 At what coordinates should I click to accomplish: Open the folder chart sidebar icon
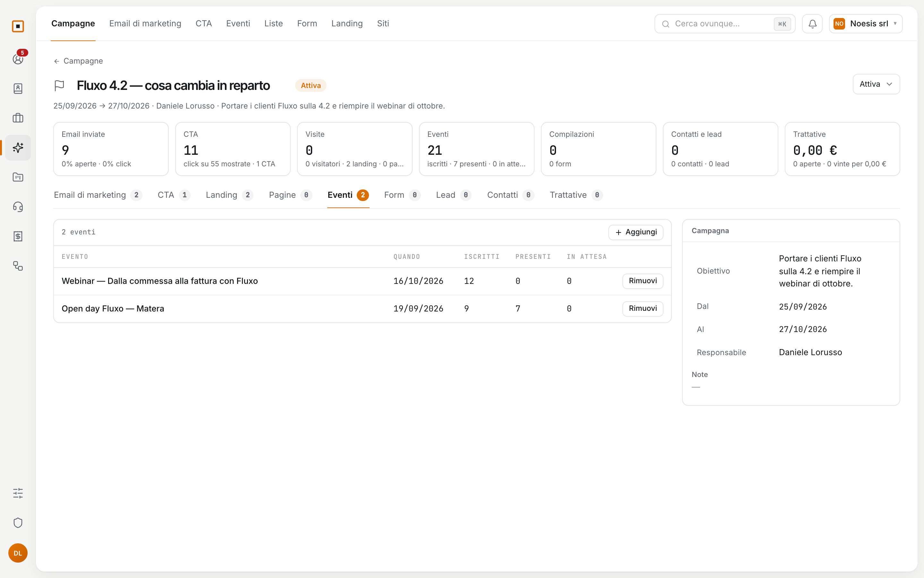coord(18,177)
